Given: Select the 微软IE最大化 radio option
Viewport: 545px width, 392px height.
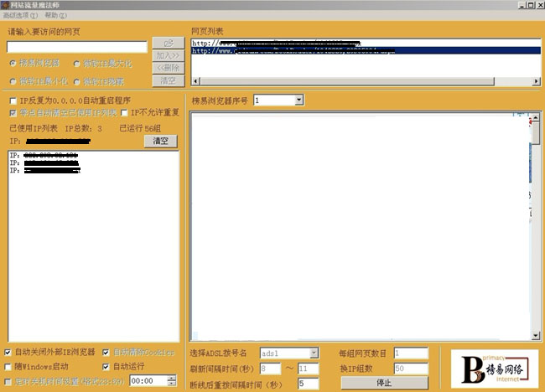Looking at the screenshot, I should [76, 64].
